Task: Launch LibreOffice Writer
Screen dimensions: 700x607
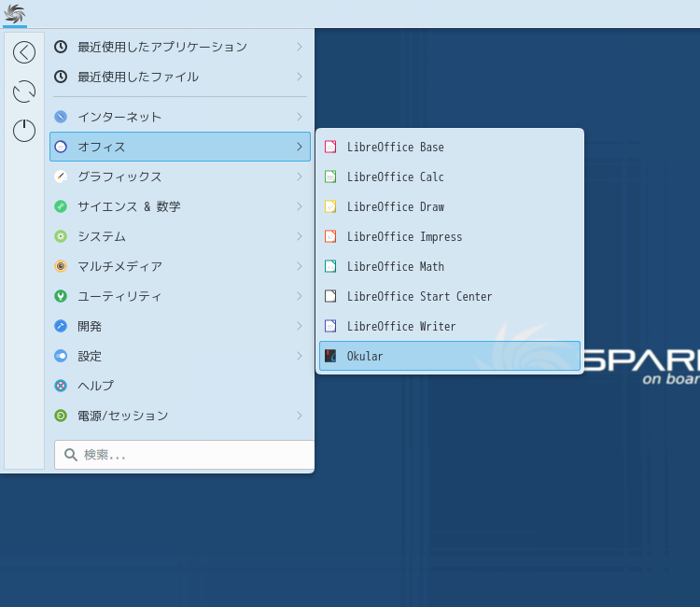Action: [x=401, y=326]
